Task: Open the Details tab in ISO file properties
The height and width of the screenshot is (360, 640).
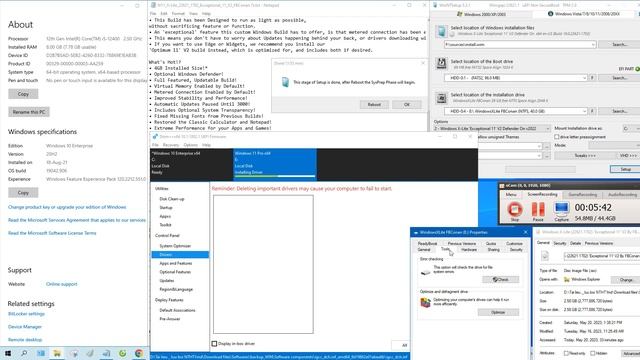Action: pyautogui.click(x=576, y=243)
